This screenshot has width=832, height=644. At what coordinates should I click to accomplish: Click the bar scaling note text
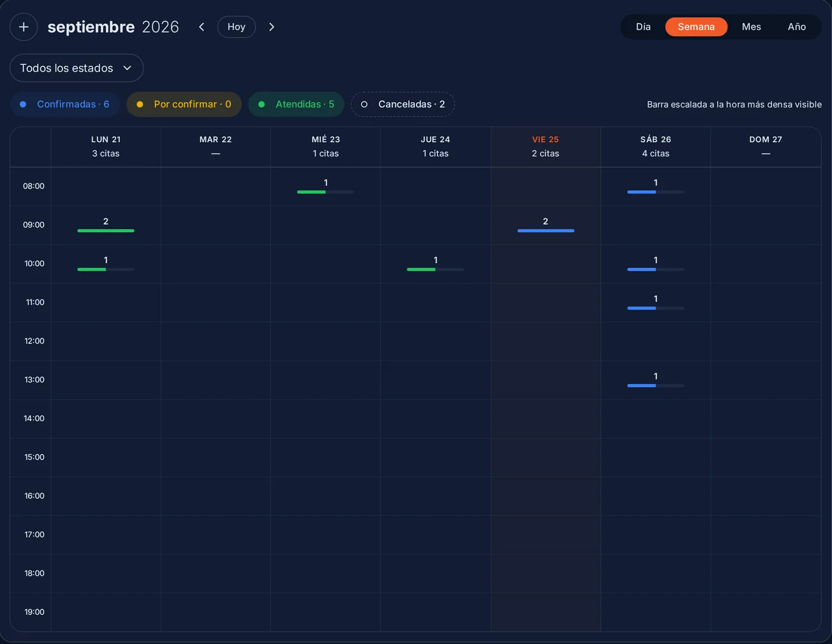click(735, 105)
